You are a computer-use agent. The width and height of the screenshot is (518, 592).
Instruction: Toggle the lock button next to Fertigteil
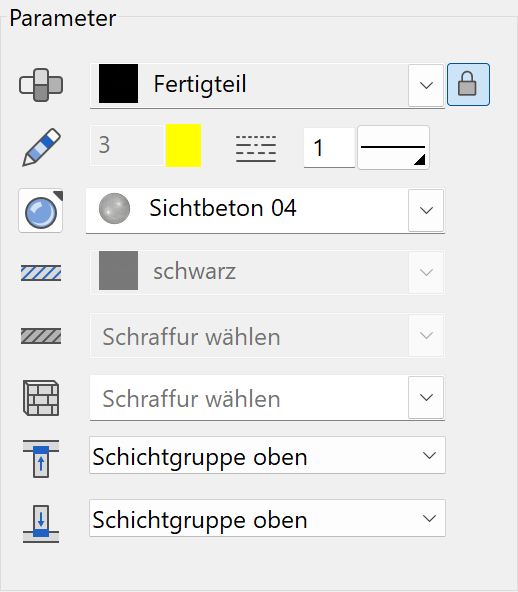468,85
